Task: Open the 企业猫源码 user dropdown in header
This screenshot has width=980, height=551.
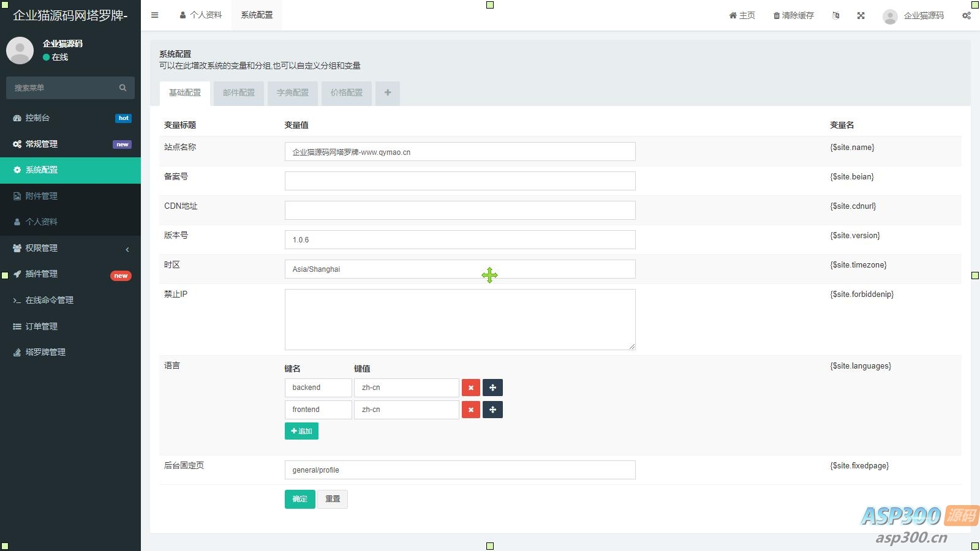Action: coord(913,16)
